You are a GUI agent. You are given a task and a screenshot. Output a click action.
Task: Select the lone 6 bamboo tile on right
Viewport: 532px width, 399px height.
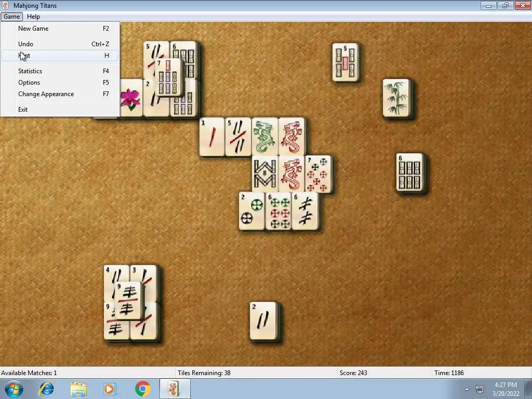(410, 172)
